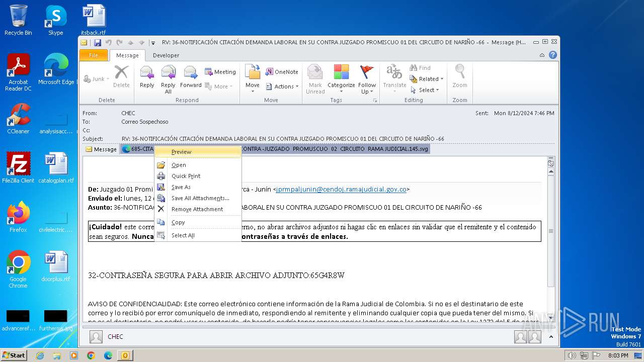Choose Preview from context menu
This screenshot has height=362, width=644.
[198, 152]
